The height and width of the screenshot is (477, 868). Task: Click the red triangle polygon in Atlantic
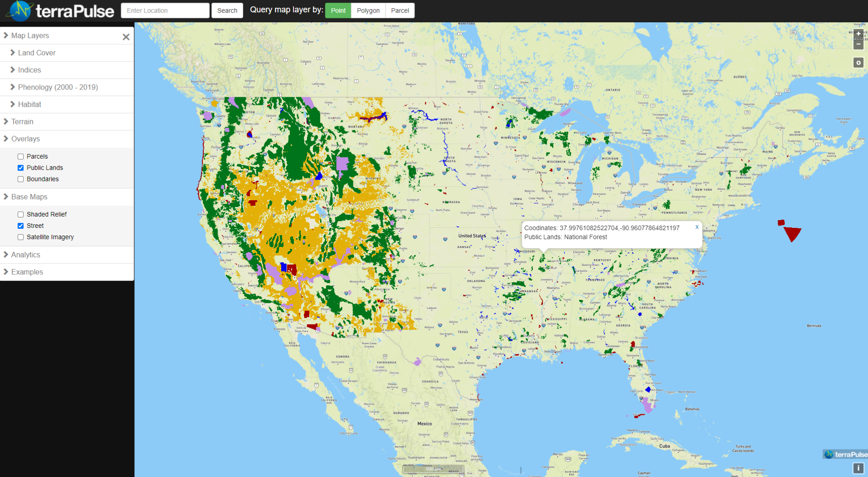tap(792, 234)
